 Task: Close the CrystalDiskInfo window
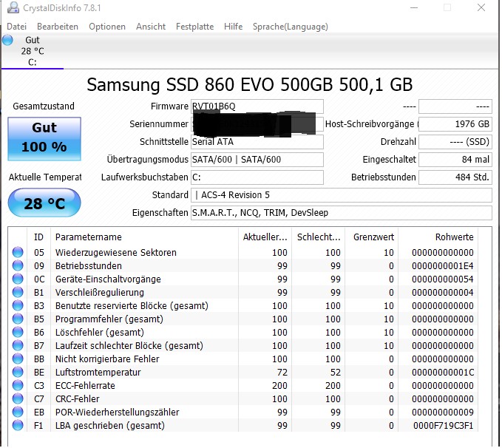[481, 7]
